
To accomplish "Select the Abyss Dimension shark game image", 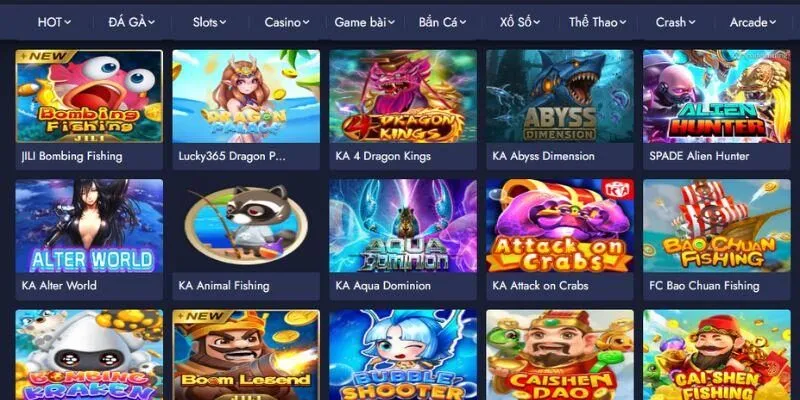I will pos(560,96).
